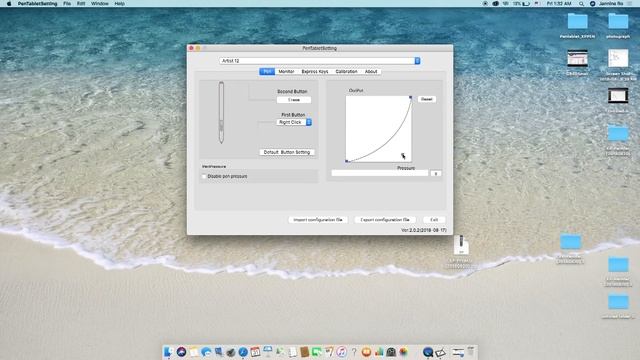Open the Apple menu

[9, 4]
